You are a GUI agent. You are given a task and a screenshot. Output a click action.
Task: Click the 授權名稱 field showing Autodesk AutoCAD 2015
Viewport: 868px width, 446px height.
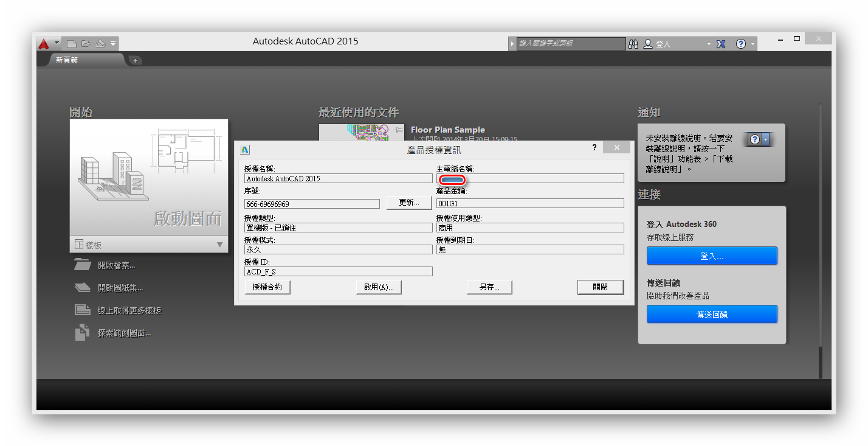339,179
